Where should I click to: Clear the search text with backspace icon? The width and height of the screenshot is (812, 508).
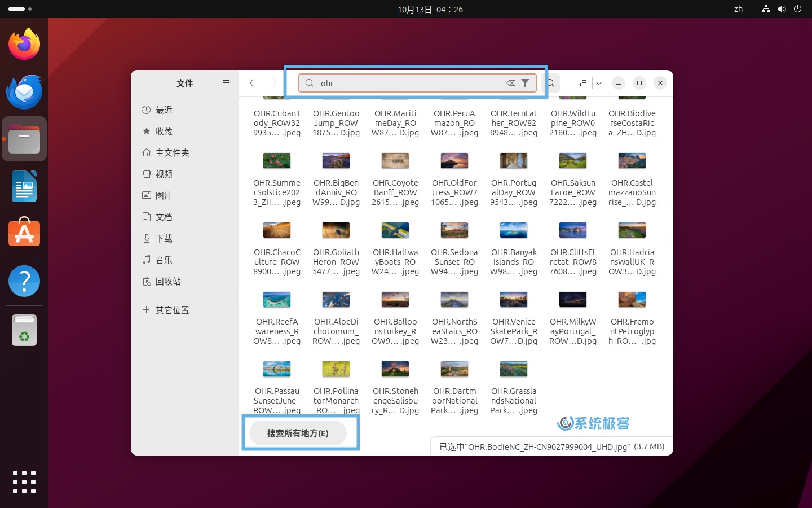pos(511,83)
